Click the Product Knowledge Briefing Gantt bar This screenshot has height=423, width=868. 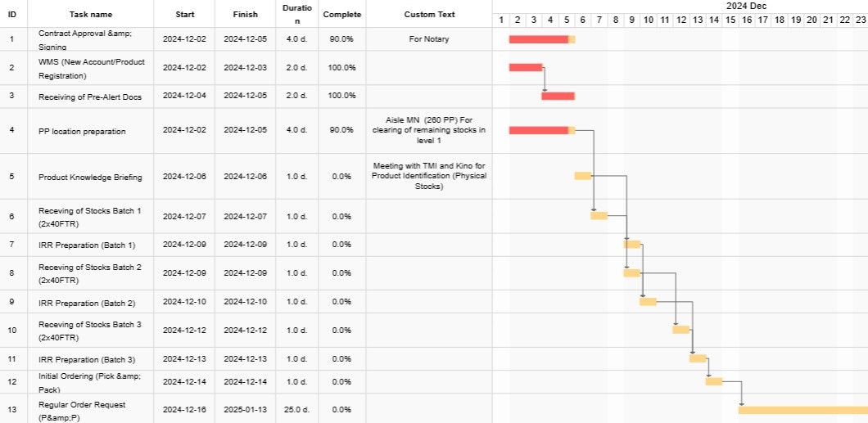point(582,176)
